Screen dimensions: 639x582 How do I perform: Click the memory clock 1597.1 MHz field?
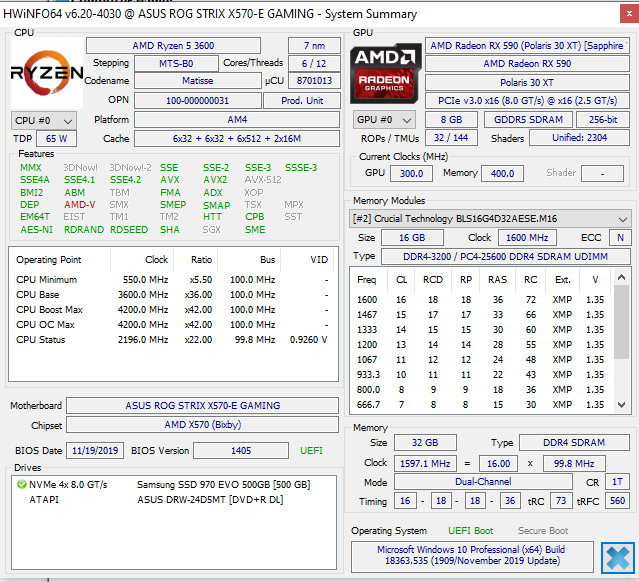tap(425, 463)
